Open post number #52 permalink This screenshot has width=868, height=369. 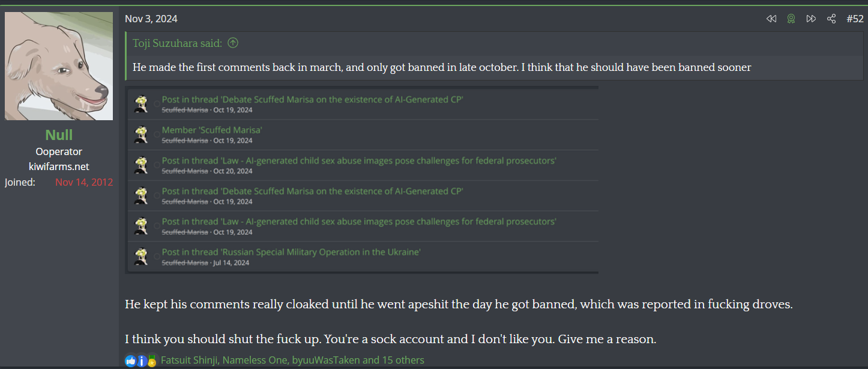coord(855,19)
